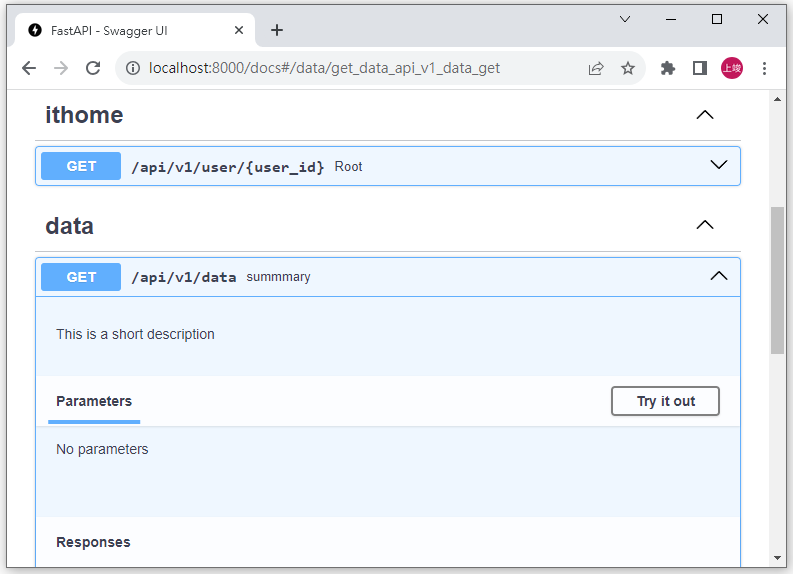Open the Extensions puzzle icon
The height and width of the screenshot is (574, 793).
(x=668, y=68)
